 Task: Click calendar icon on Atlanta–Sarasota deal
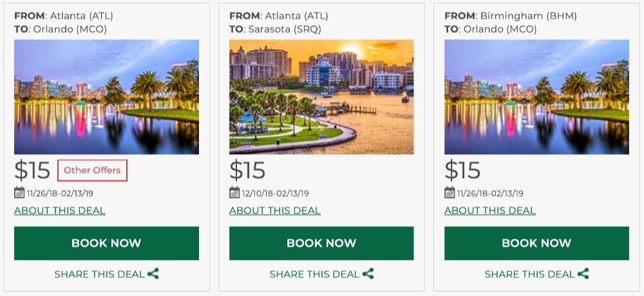[x=234, y=192]
